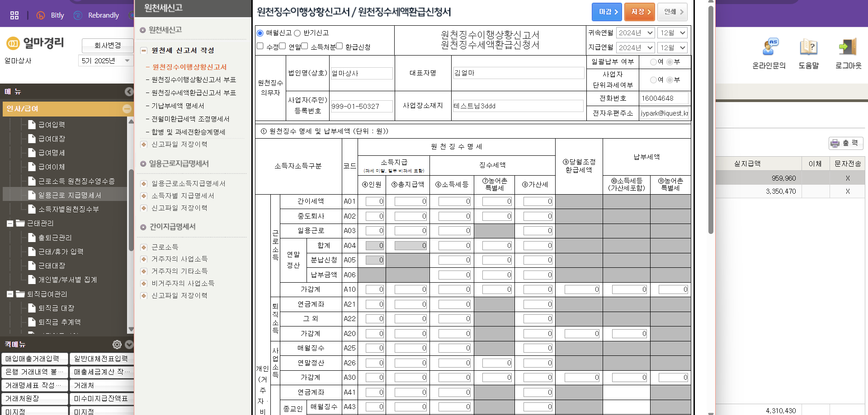Screen dimensions: 868x415
Task: Change the 지급연월 month dropdown
Action: pos(672,47)
